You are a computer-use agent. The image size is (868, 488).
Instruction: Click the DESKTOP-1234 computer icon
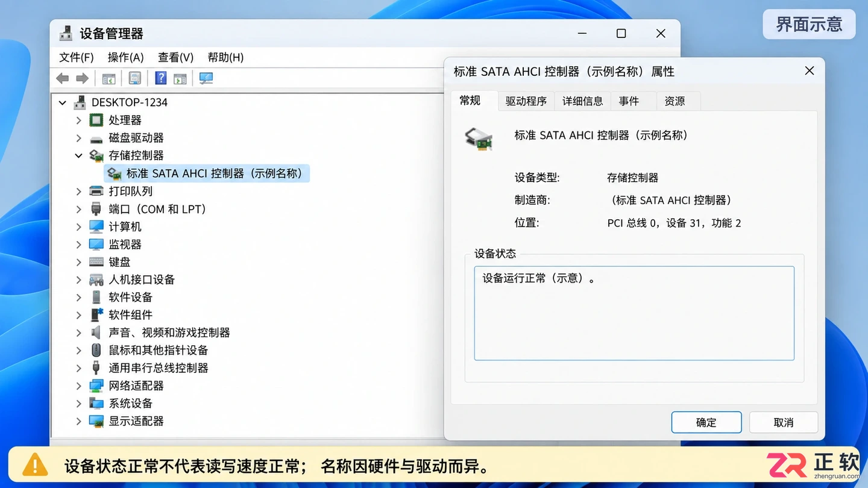tap(80, 102)
